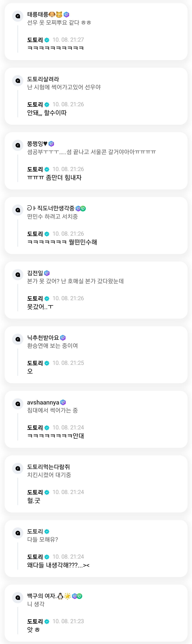Click avatar icon beside 닉추천받아요 comment
Image resolution: width=192 pixels, height=644 pixels.
click(18, 339)
